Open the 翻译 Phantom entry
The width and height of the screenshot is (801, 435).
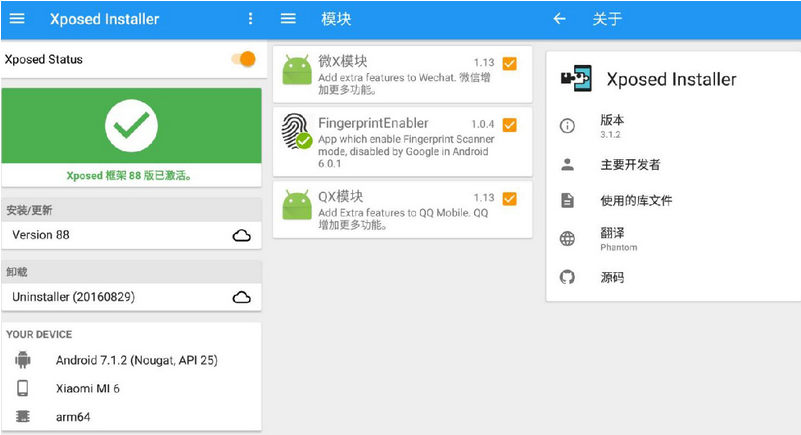point(673,239)
